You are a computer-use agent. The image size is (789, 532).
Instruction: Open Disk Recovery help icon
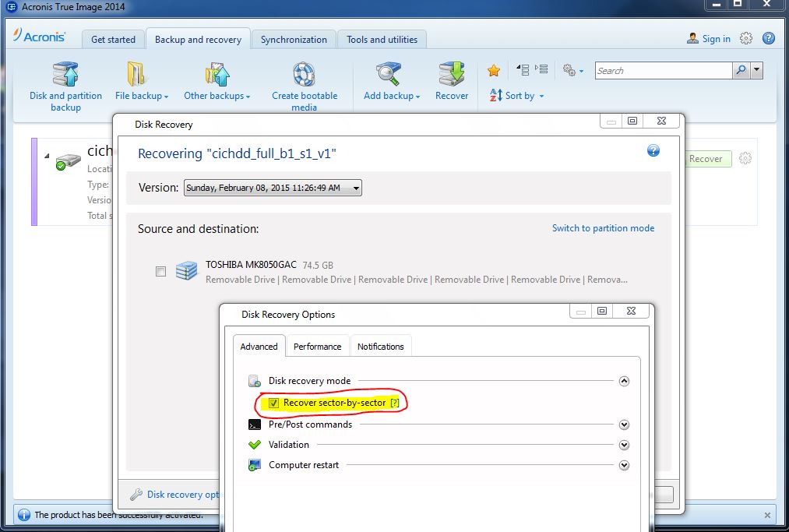[653, 150]
